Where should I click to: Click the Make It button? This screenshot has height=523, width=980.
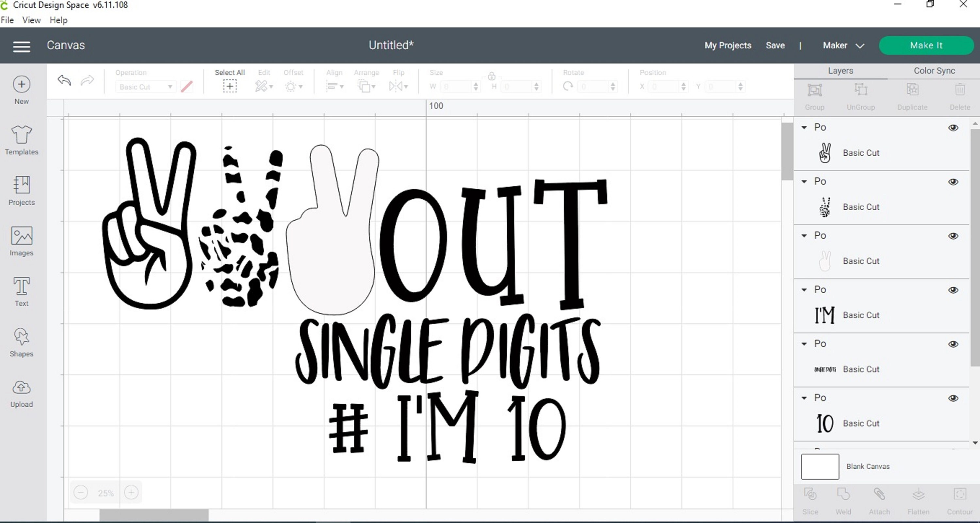pos(926,45)
